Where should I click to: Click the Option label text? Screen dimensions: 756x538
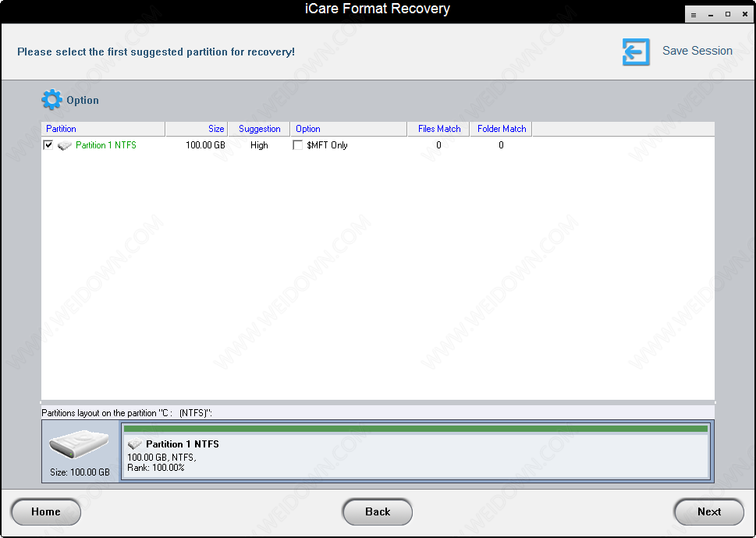[x=83, y=101]
